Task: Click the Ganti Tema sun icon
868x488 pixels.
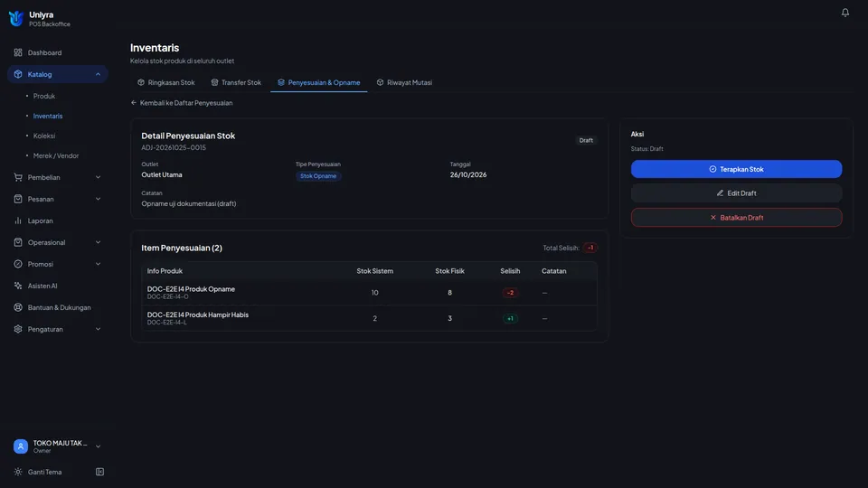Action: pos(18,472)
